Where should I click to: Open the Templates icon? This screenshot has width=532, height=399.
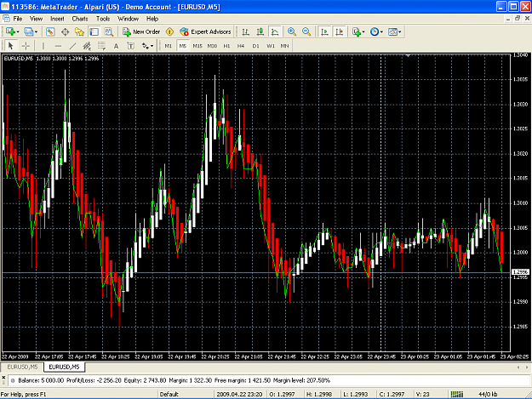click(x=392, y=31)
